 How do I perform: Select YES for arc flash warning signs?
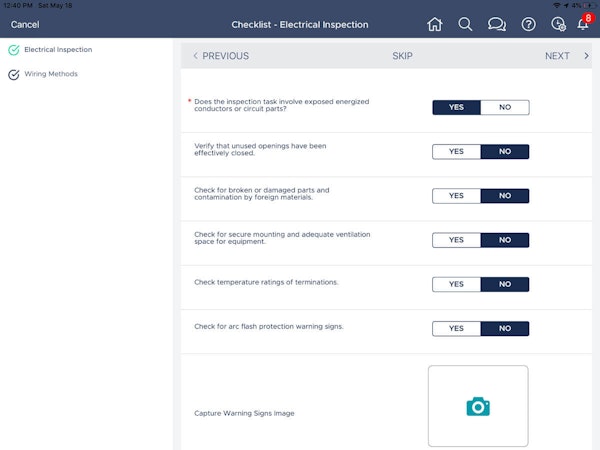coord(456,328)
